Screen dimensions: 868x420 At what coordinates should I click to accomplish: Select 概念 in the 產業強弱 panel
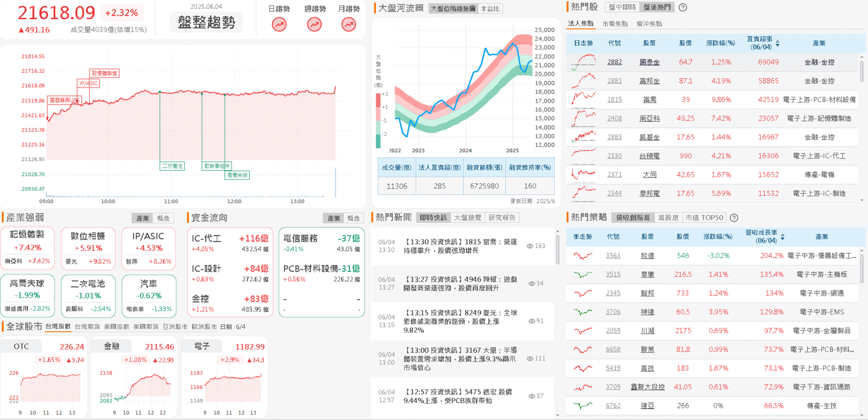coord(163,218)
